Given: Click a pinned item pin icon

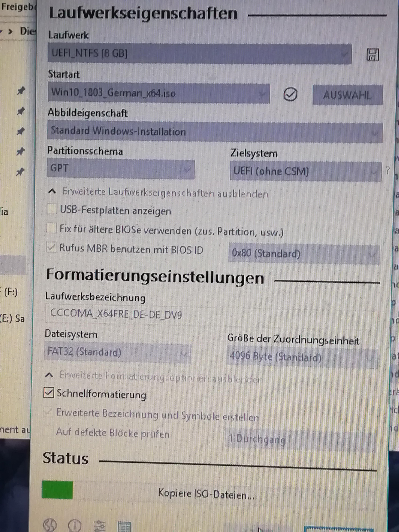Looking at the screenshot, I should click(x=21, y=91).
